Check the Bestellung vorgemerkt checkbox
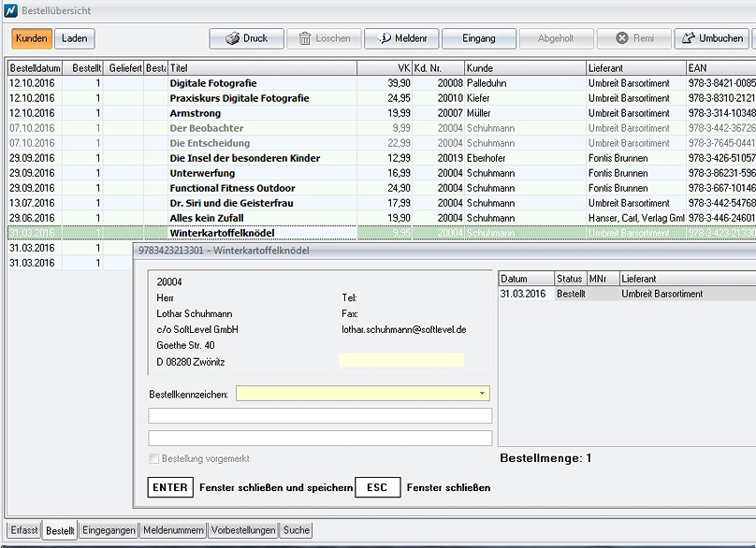756x548 pixels. [x=154, y=459]
